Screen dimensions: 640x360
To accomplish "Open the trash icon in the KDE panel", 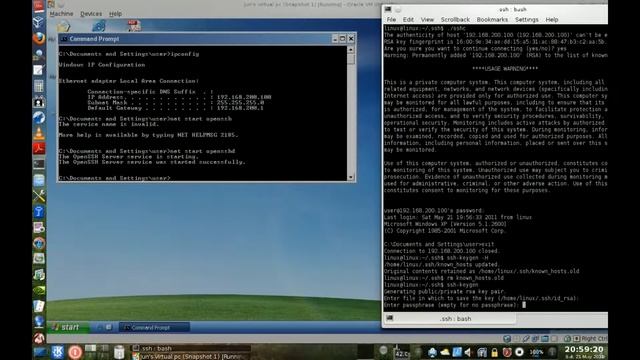I will coord(119,352).
